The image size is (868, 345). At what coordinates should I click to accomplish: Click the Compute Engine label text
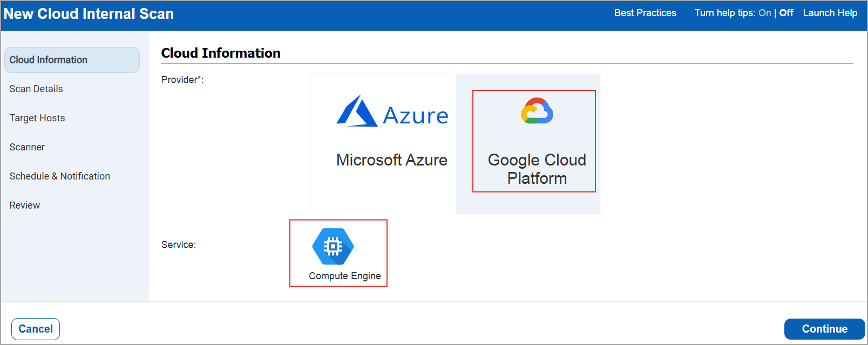click(x=345, y=276)
